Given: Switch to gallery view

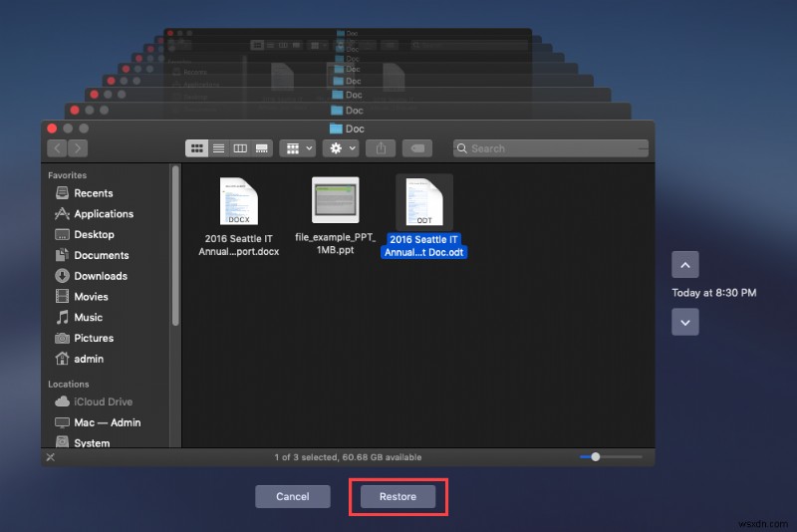Looking at the screenshot, I should (262, 148).
